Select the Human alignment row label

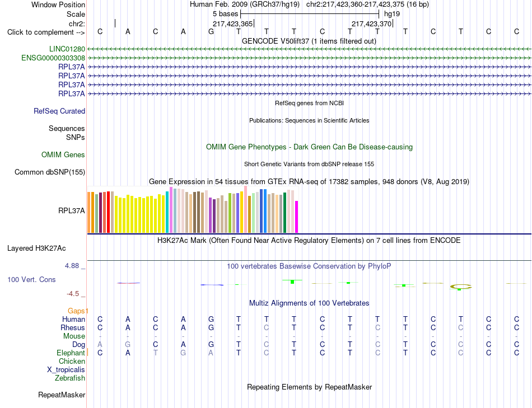pos(73,320)
